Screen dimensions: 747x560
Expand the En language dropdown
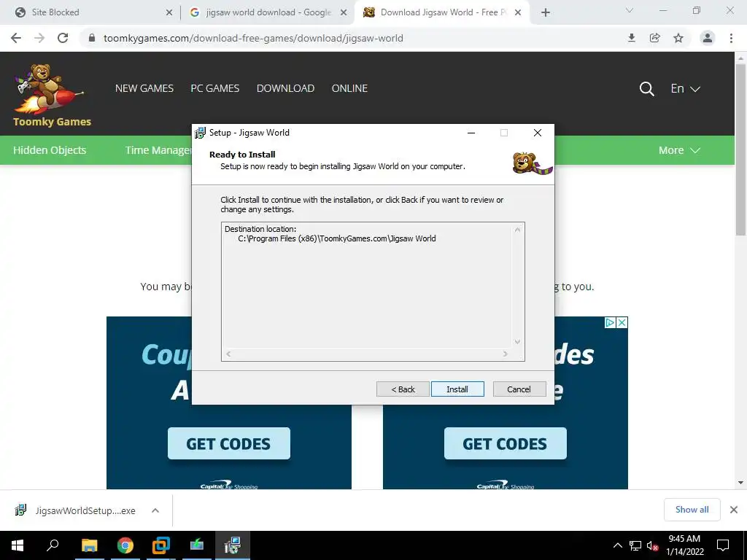click(685, 88)
